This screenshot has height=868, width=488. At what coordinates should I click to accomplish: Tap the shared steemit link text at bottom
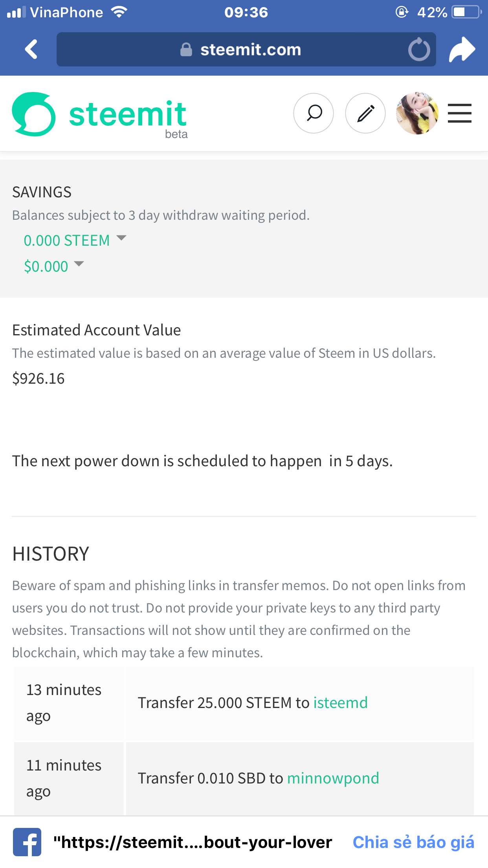pos(193,842)
